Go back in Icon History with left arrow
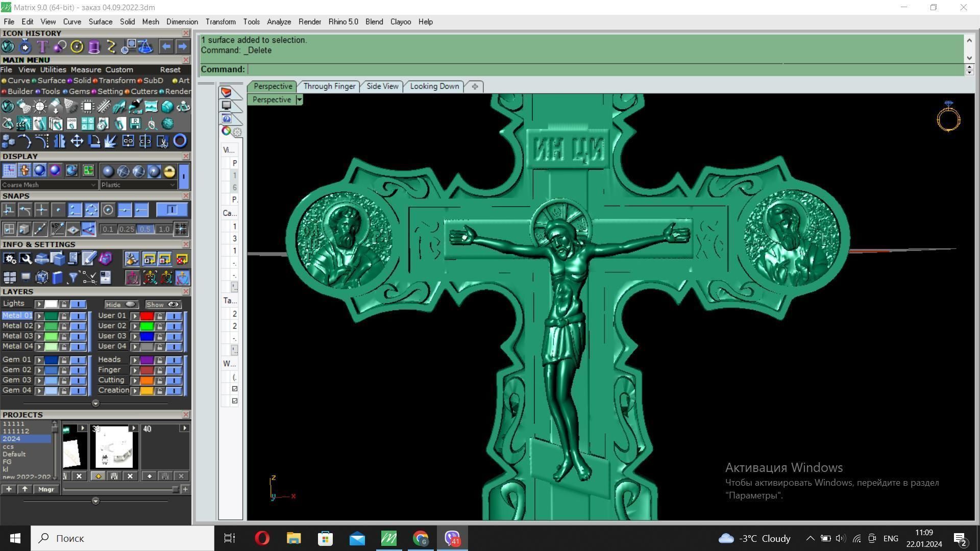 pos(166,46)
